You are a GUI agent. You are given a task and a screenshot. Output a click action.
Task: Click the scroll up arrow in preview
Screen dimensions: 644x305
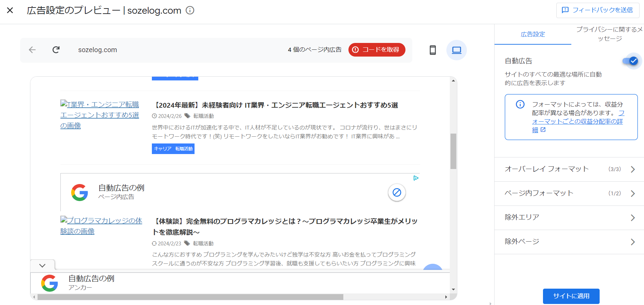pyautogui.click(x=453, y=81)
